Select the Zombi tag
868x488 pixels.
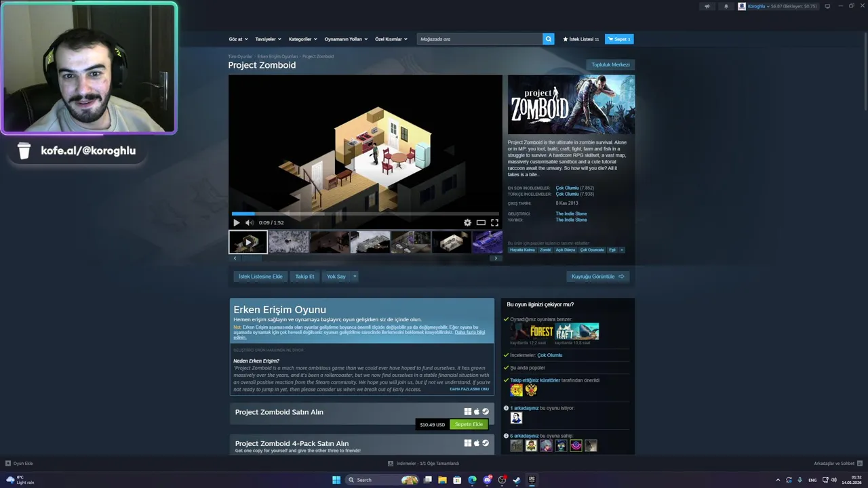[x=545, y=249]
